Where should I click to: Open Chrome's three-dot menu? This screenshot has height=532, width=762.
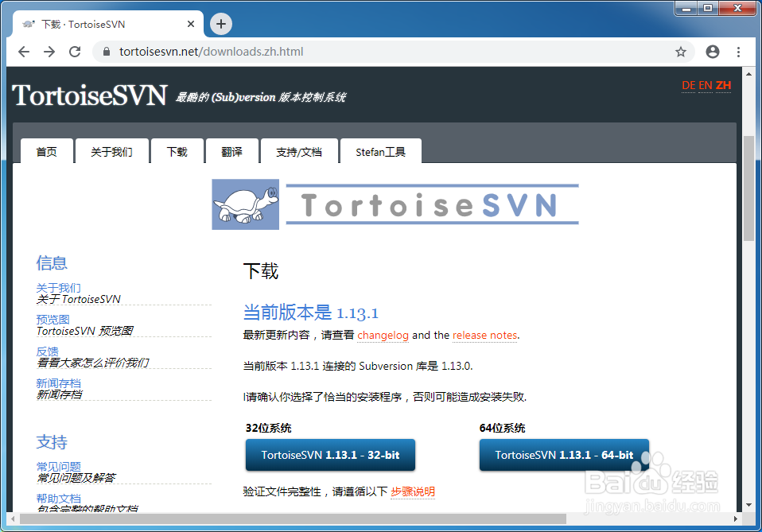738,50
